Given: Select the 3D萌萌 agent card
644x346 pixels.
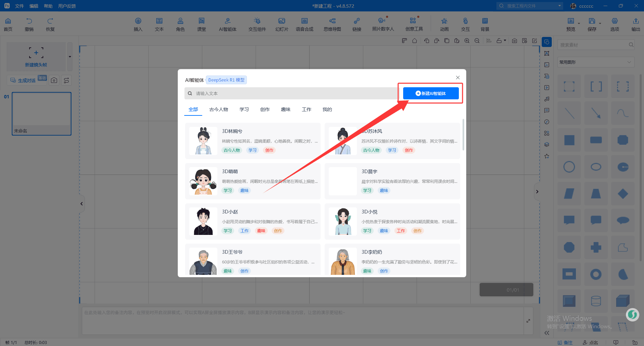Looking at the screenshot, I should point(253,181).
